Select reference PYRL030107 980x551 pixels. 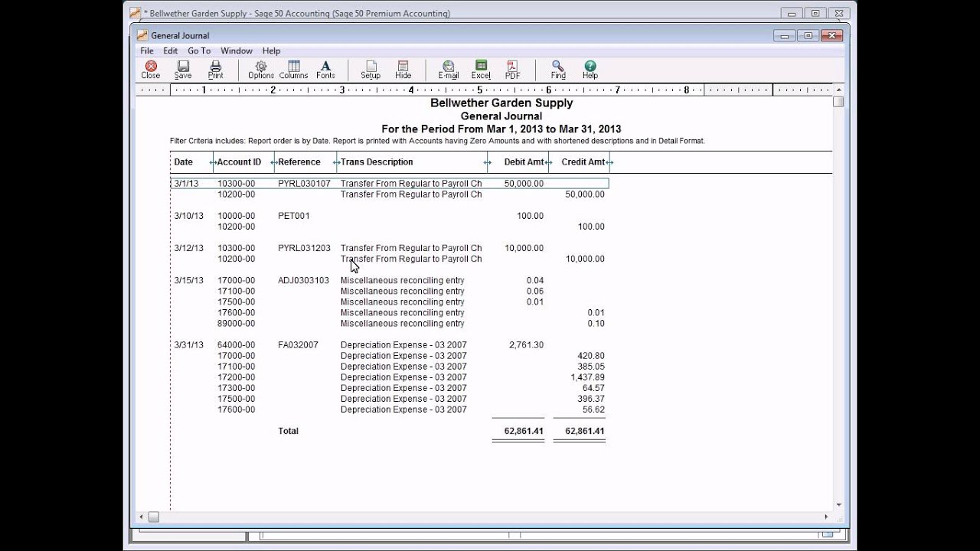pyautogui.click(x=304, y=184)
